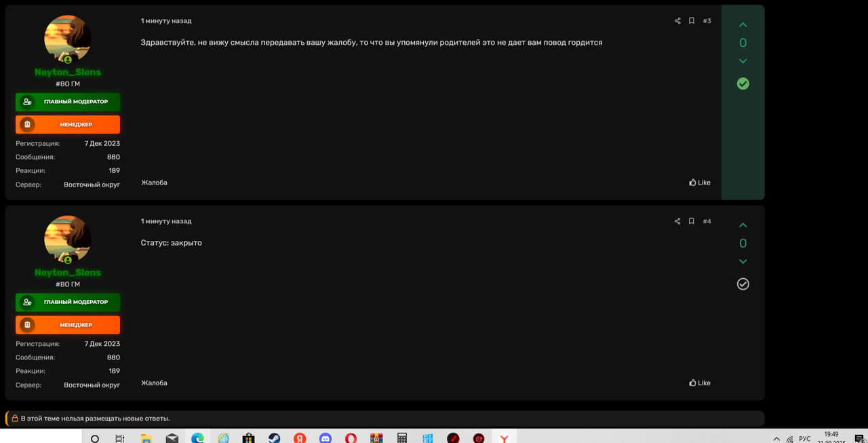Screen dimensions: 868x443
Task: Click vote score 0 on post #3
Action: click(x=743, y=43)
